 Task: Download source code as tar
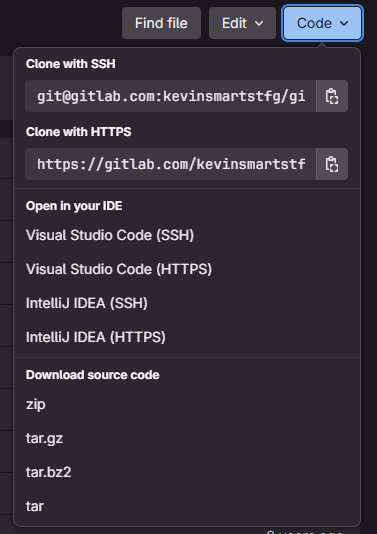click(35, 506)
